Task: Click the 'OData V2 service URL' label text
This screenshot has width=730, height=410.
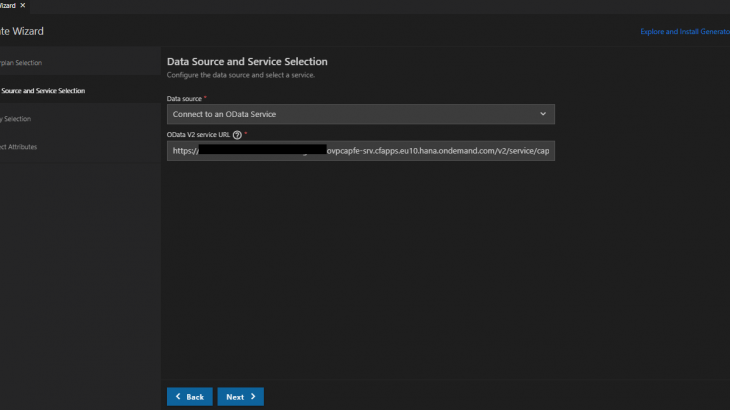Action: (198, 135)
